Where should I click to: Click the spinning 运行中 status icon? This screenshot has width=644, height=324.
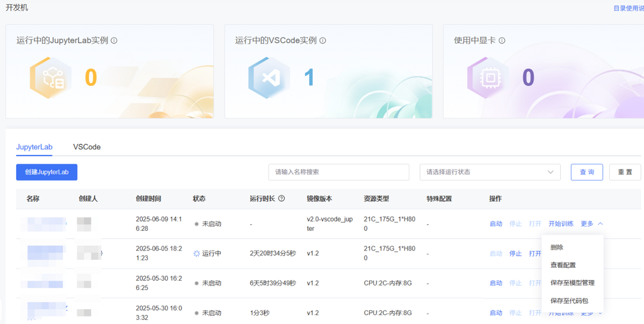pos(197,253)
